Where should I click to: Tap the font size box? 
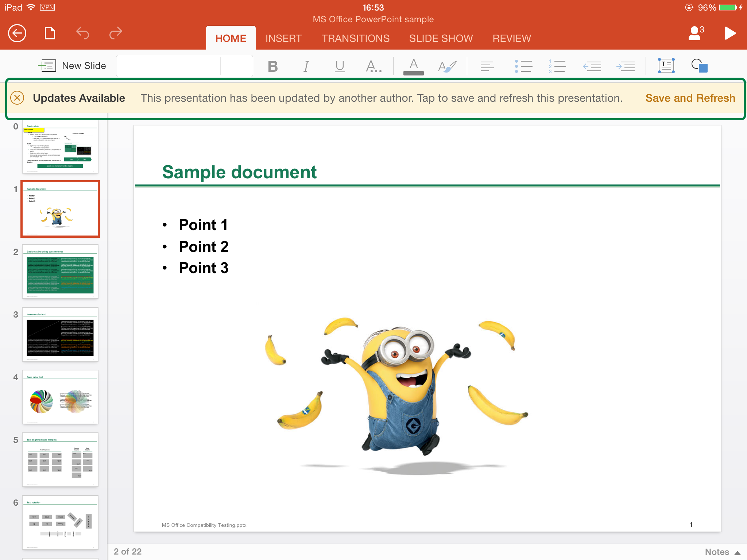[237, 66]
